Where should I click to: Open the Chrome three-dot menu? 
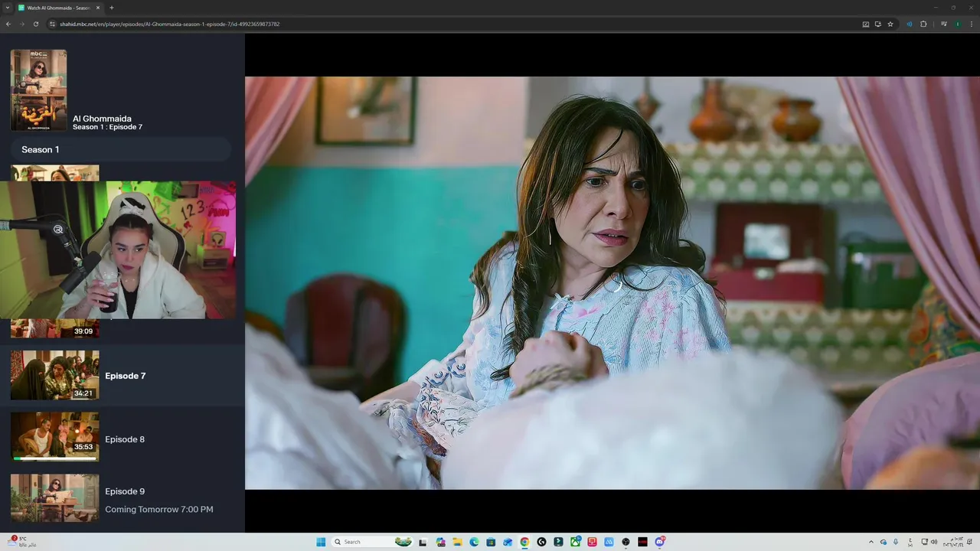[x=972, y=24]
